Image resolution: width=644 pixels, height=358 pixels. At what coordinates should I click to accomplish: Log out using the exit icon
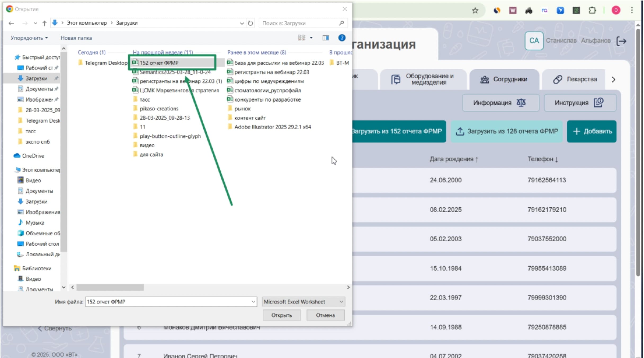click(x=621, y=41)
